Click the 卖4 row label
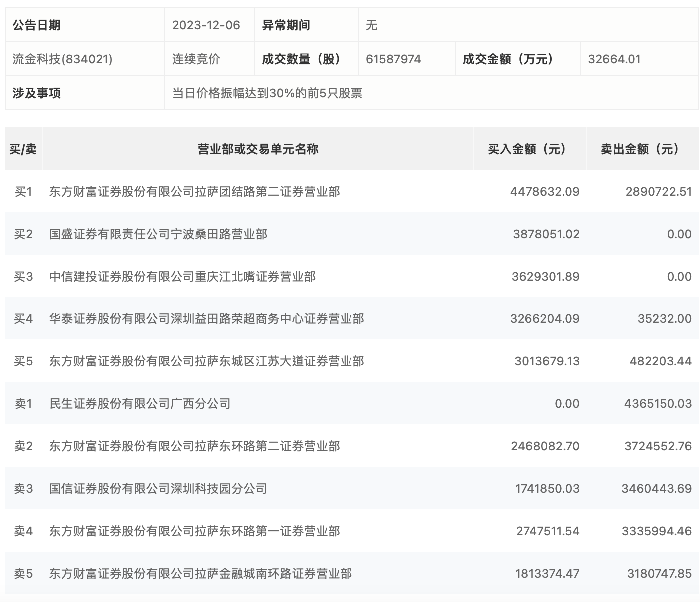This screenshot has width=700, height=602. tap(23, 531)
